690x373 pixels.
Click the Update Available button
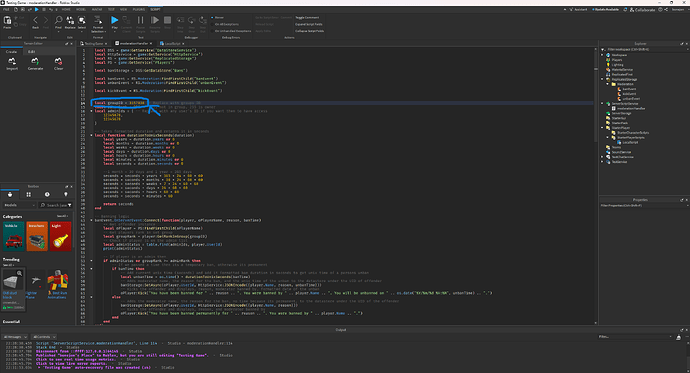pyautogui.click(x=606, y=9)
